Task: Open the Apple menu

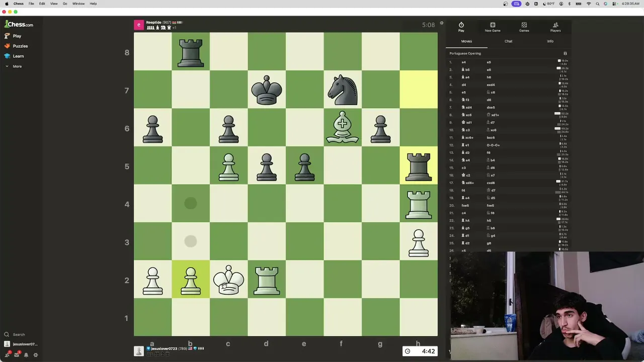Action: 7,4
